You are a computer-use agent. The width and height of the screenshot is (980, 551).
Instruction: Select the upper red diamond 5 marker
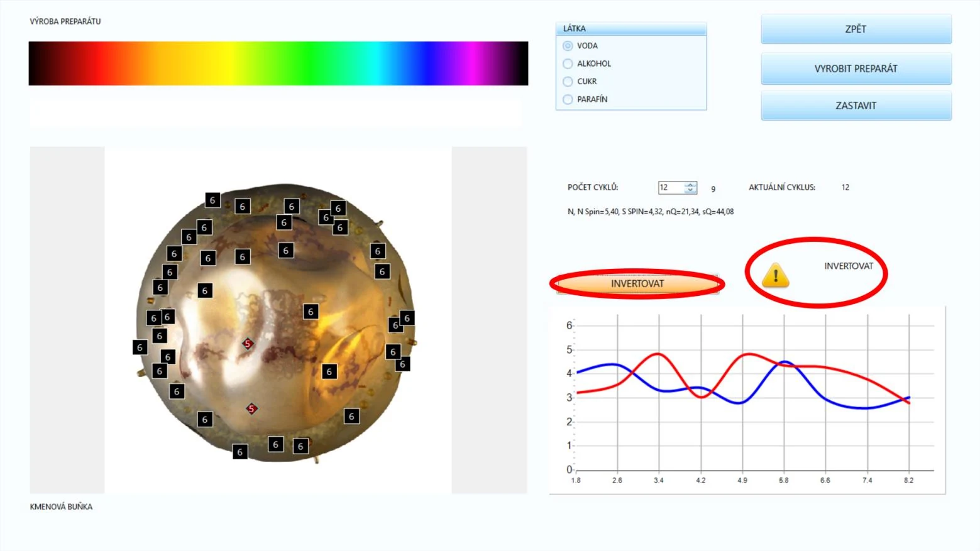coord(248,344)
